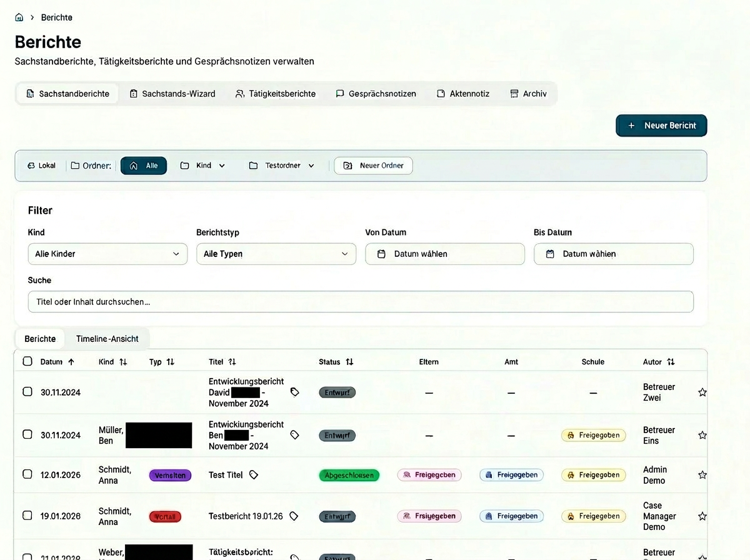Star the David Entwicklungsbericht report as favorite
The width and height of the screenshot is (750, 560).
702,392
